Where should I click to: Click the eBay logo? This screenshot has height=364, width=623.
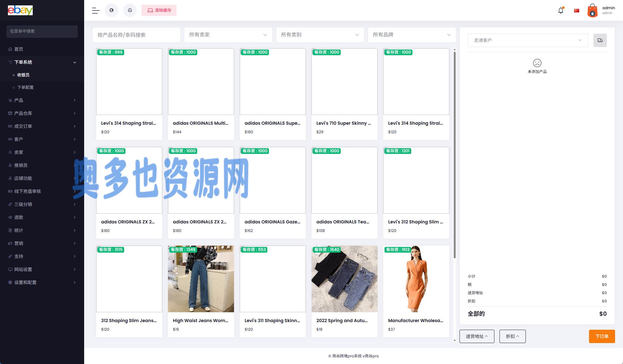[20, 10]
